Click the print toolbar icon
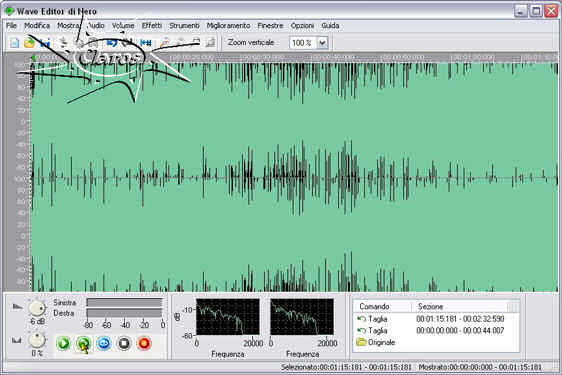The height and width of the screenshot is (375, 562). (x=196, y=42)
